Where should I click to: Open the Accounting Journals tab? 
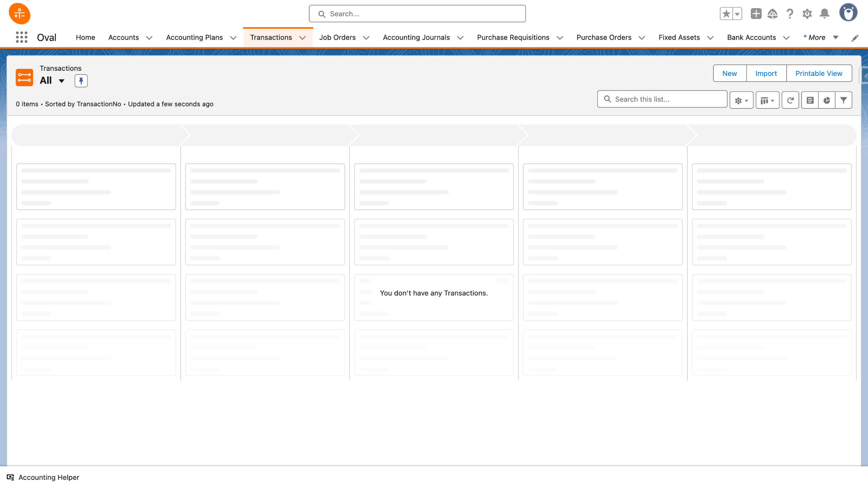coord(416,37)
